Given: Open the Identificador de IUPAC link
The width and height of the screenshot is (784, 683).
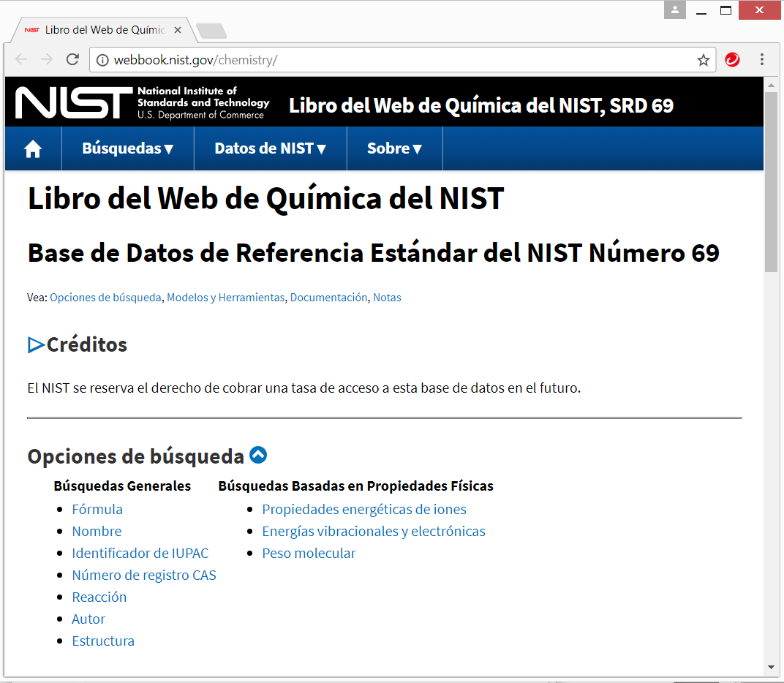Looking at the screenshot, I should click(140, 554).
